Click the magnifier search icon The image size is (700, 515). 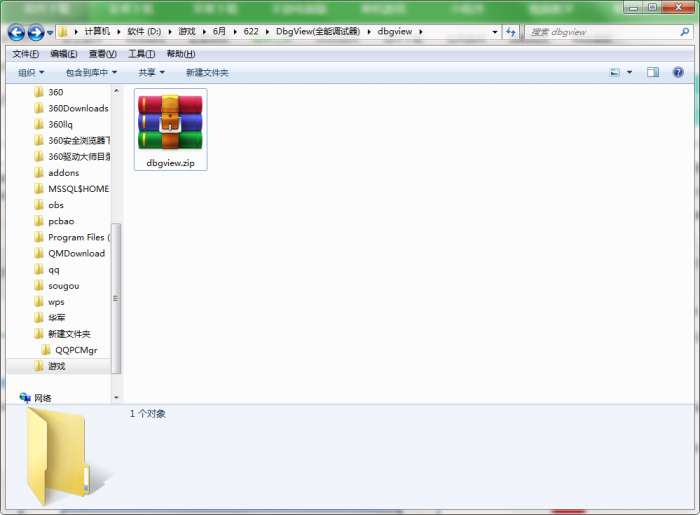(x=684, y=32)
